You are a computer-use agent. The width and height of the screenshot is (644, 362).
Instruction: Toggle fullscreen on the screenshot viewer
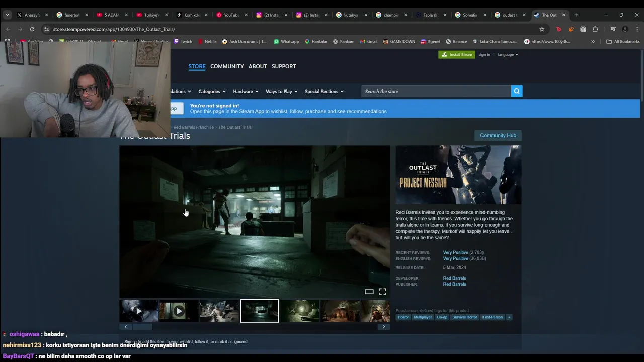[382, 292]
